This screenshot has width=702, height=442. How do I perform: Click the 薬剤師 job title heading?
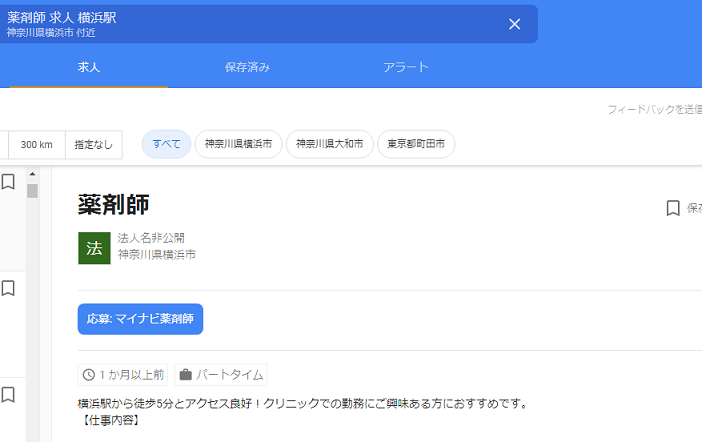(114, 205)
